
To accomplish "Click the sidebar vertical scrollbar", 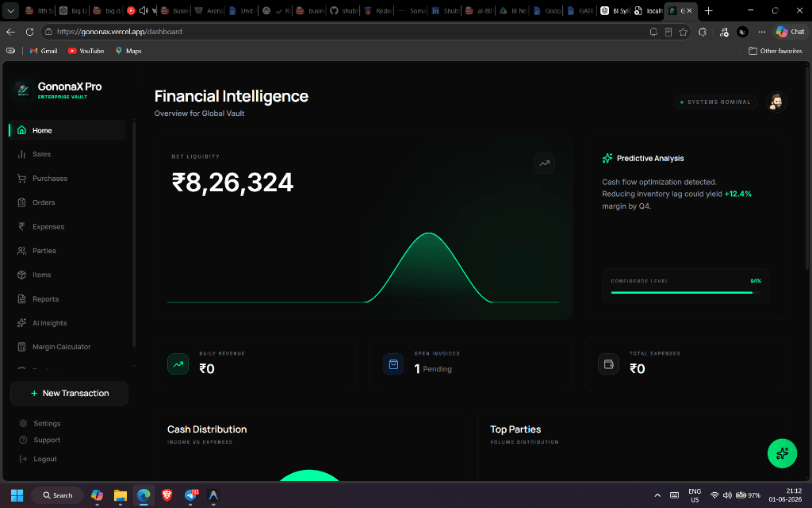I will (134, 233).
